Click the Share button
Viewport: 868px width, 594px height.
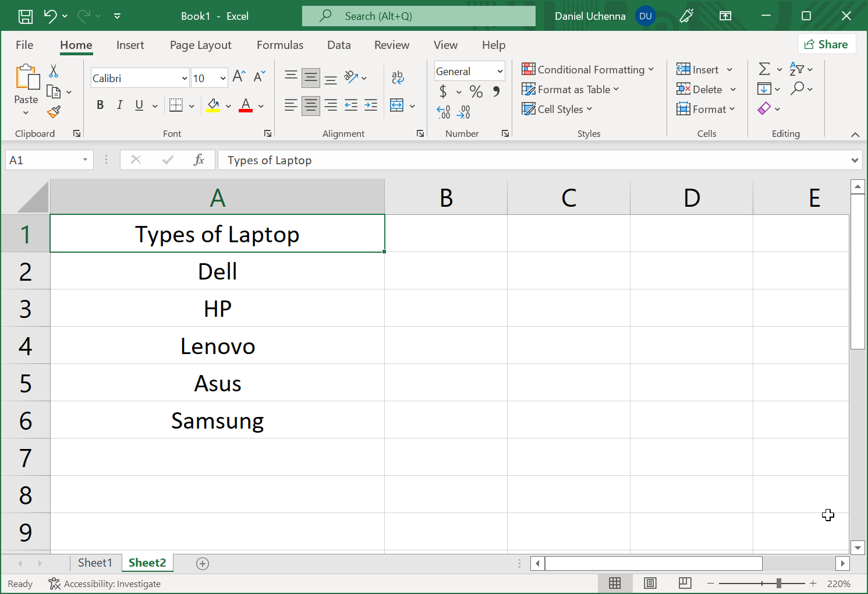[826, 44]
